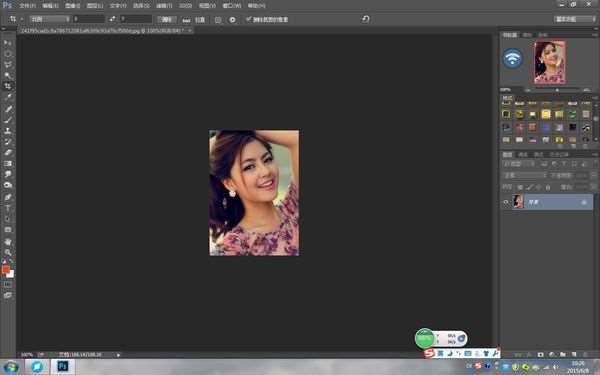
Task: Close the open document tab
Action: tap(189, 30)
